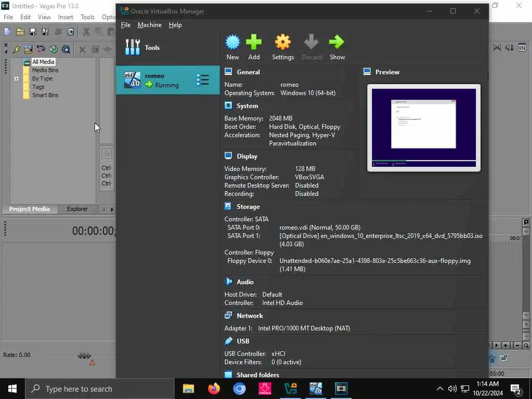This screenshot has width=532, height=399.
Task: Click zoom out minus button on Vegas timeline
Action: [517, 345]
